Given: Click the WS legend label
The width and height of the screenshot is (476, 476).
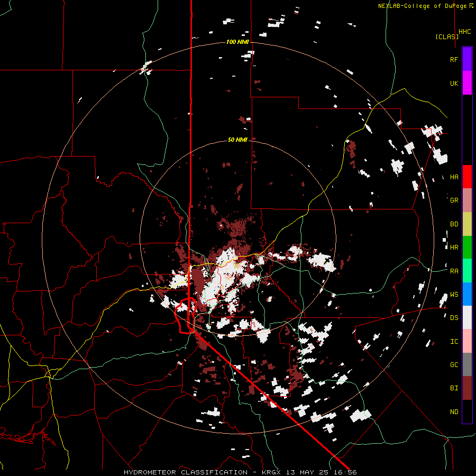Looking at the screenshot, I should point(454,295).
